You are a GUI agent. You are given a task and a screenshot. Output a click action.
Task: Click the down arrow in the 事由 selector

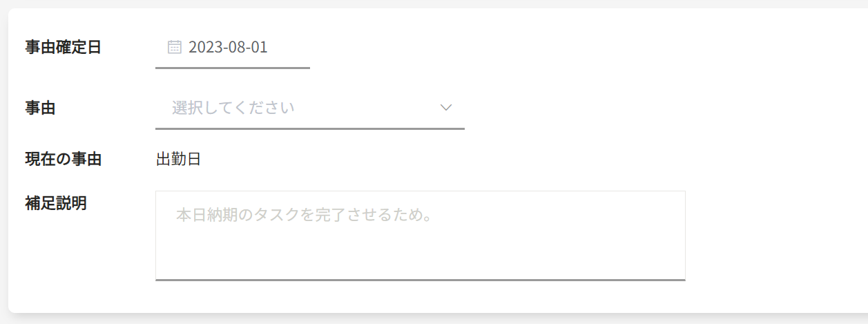[446, 108]
